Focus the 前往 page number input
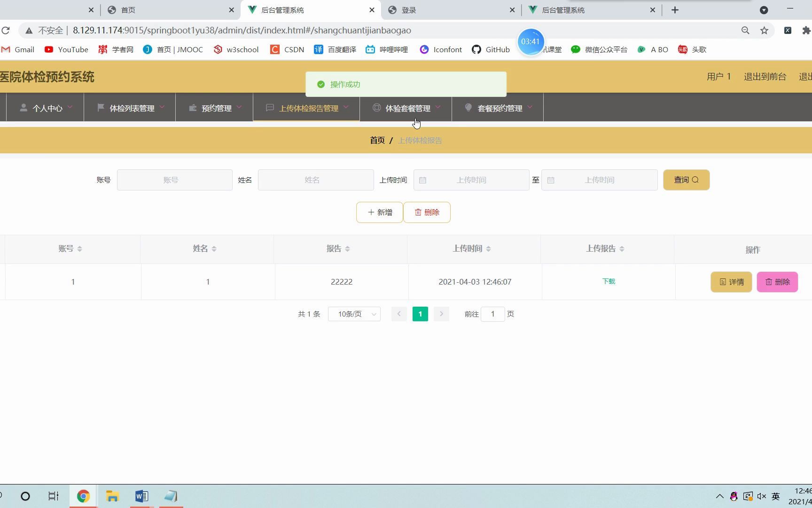Screen dimensions: 812x508 (493, 314)
